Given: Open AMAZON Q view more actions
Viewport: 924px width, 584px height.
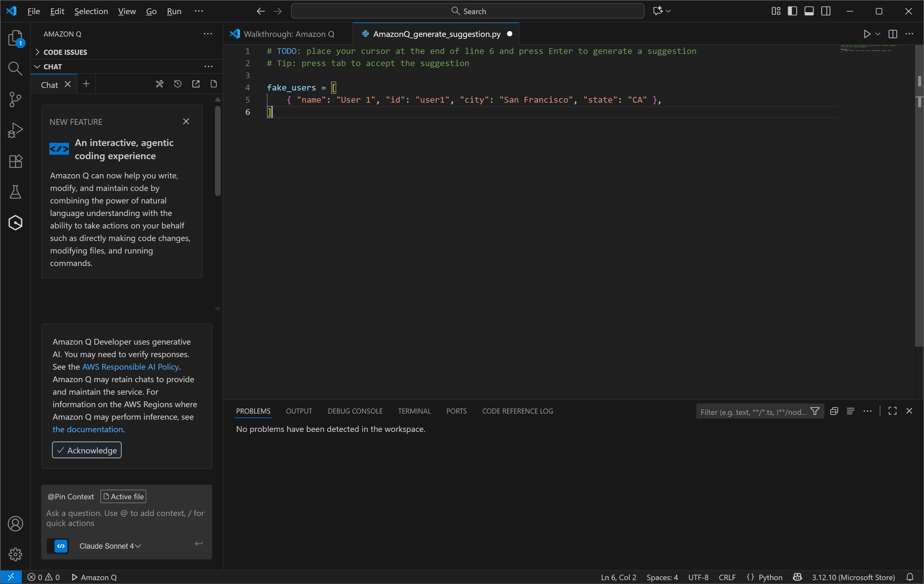Looking at the screenshot, I should click(x=208, y=34).
